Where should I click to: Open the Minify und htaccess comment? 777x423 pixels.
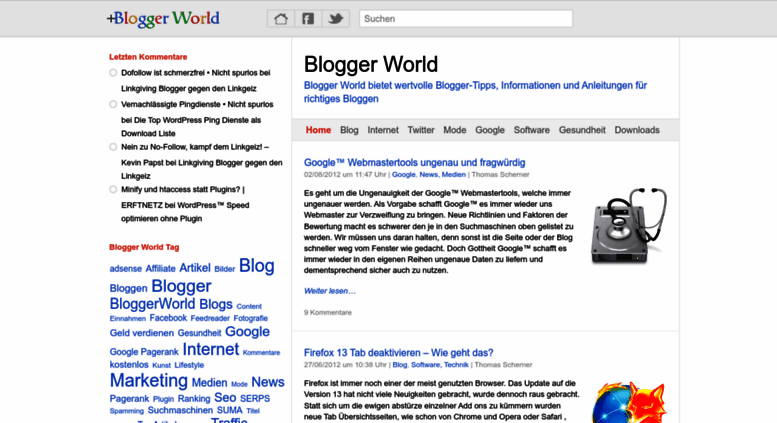[183, 190]
